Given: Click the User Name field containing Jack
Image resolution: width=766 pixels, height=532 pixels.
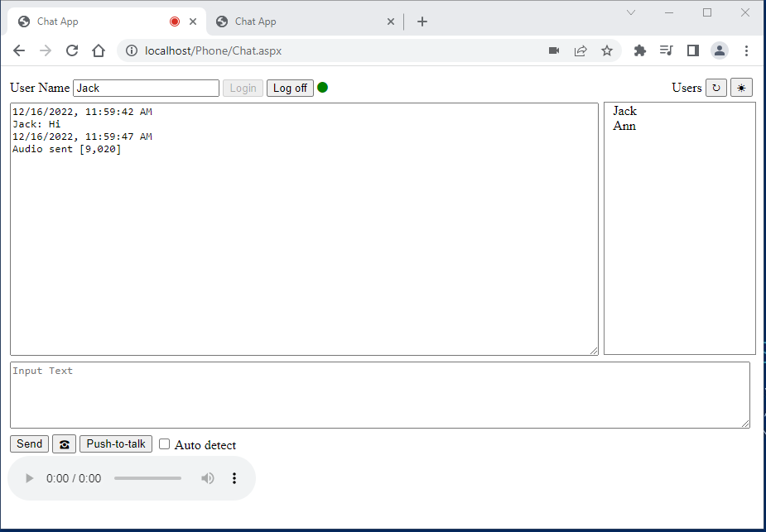Looking at the screenshot, I should click(146, 88).
